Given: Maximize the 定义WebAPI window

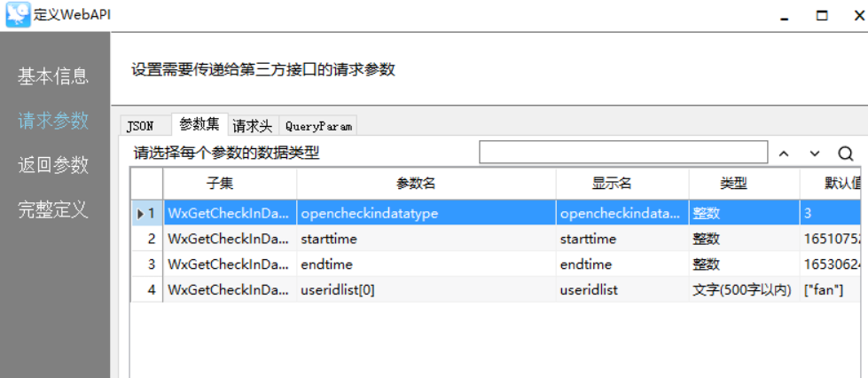Looking at the screenshot, I should 822,15.
